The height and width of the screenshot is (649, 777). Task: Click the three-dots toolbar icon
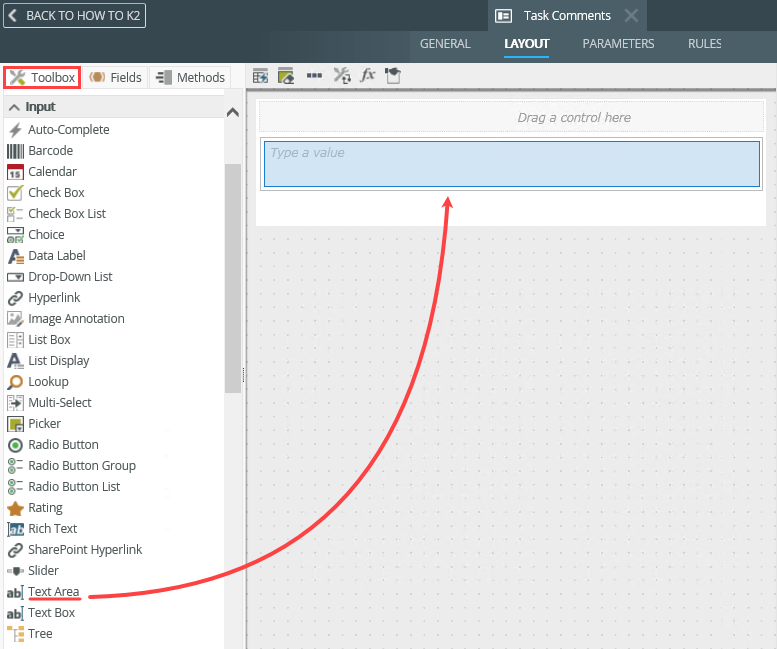pos(314,76)
